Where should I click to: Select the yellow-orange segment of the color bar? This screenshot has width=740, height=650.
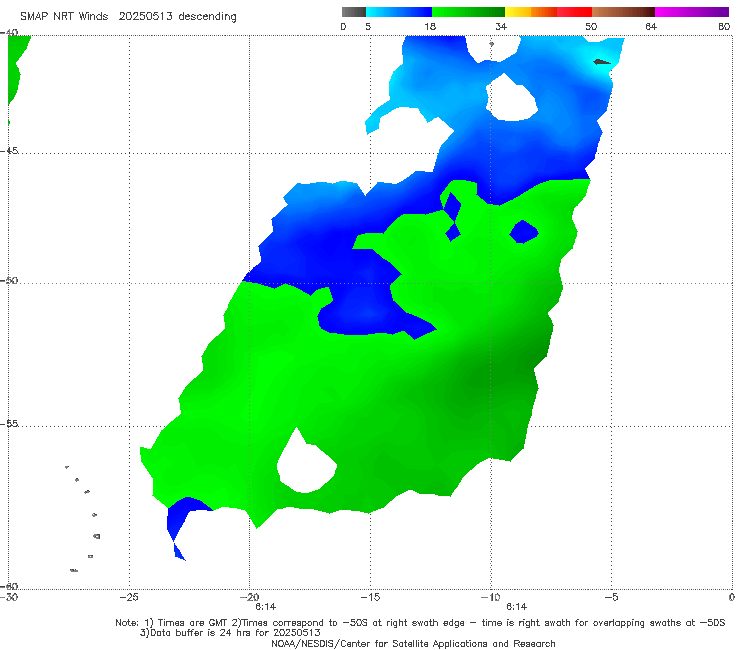(530, 12)
